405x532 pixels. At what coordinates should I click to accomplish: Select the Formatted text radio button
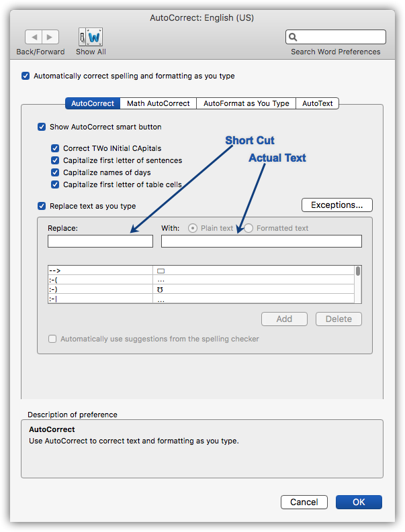249,228
